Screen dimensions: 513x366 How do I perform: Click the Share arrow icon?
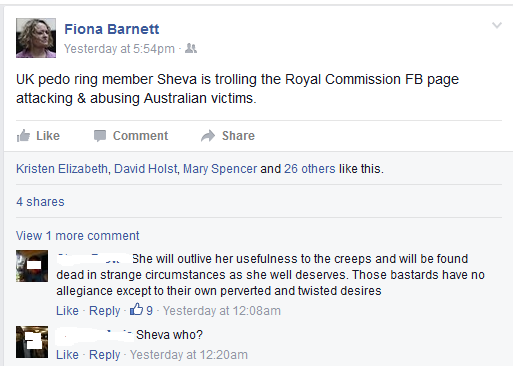click(208, 136)
